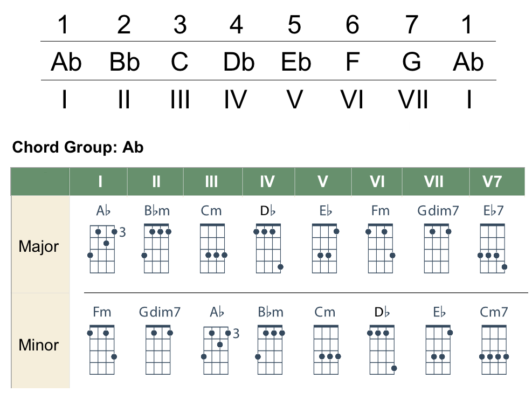Click the Minor row label

tap(39, 345)
